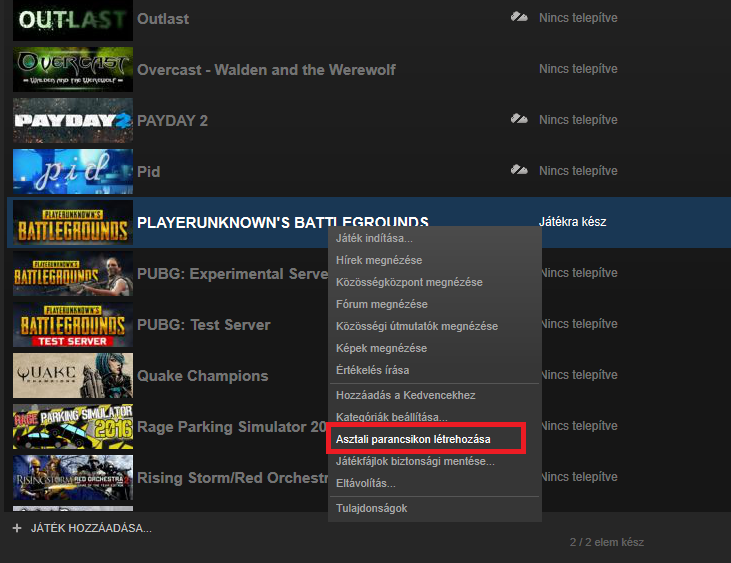Select 'PLAYERUNKNOWN'S BATTLEGROUNDS' title text
This screenshot has width=731, height=563.
[x=283, y=222]
